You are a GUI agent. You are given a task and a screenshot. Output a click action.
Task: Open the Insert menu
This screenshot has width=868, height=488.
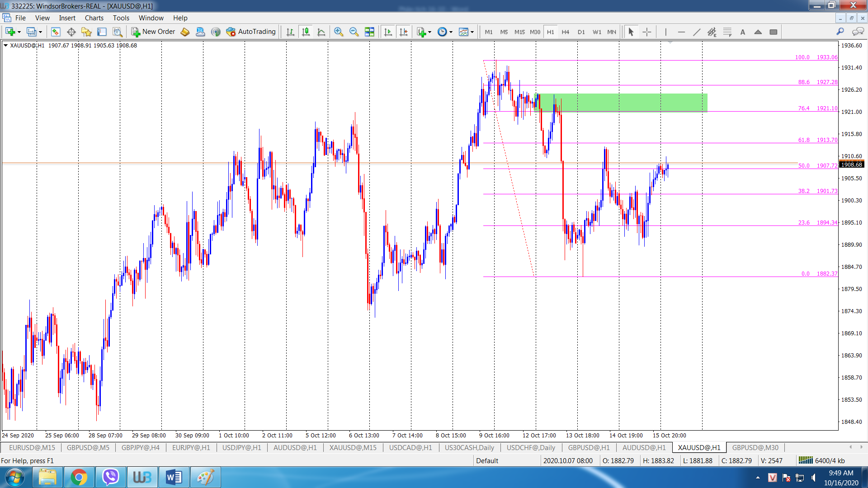pyautogui.click(x=67, y=18)
